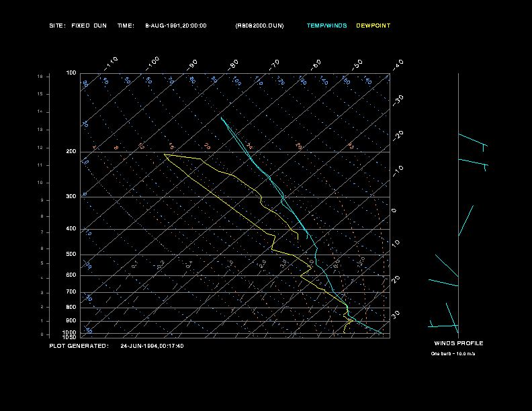Click the -70 isotherm label on top axis

click(x=274, y=64)
